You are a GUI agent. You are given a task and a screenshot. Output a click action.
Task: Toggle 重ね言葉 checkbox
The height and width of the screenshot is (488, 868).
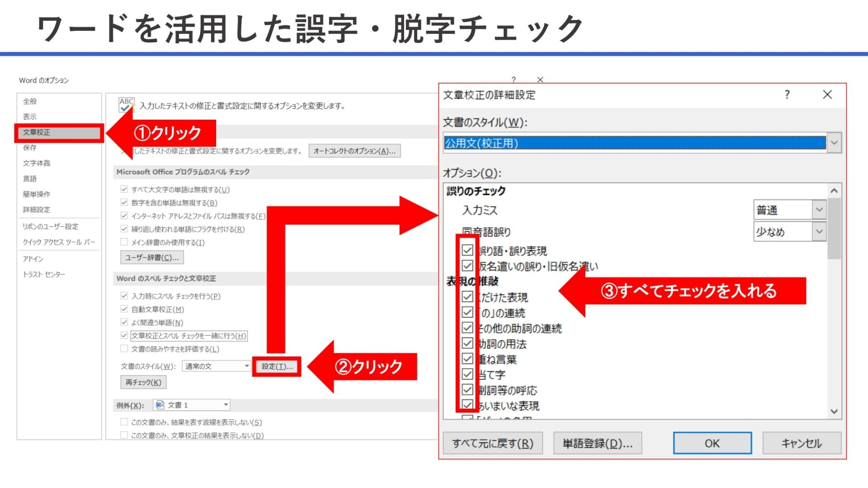[x=467, y=359]
